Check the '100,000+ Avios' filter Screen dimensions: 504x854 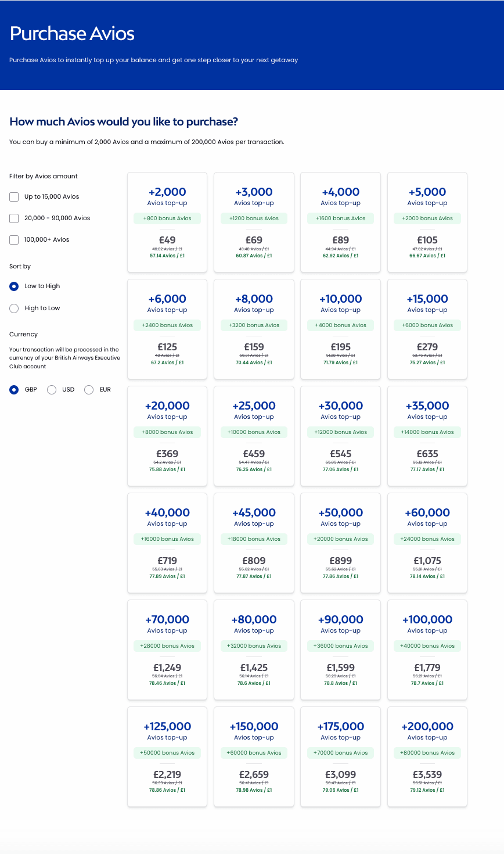[x=14, y=240]
